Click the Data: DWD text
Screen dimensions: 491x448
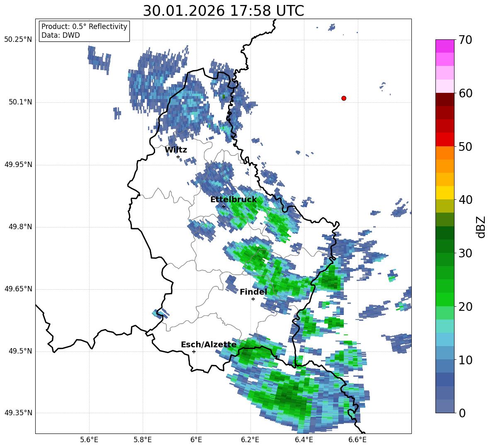pos(61,35)
